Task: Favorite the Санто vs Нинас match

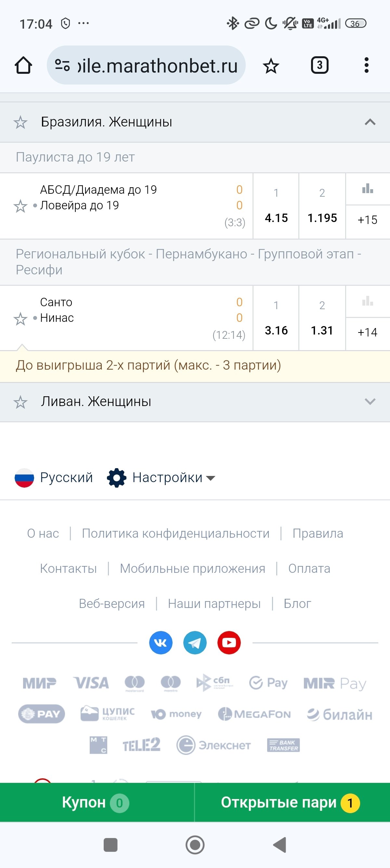Action: point(20,319)
